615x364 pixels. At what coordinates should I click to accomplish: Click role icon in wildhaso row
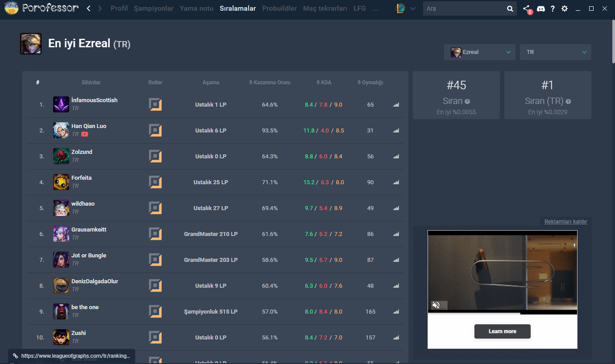[x=155, y=208]
